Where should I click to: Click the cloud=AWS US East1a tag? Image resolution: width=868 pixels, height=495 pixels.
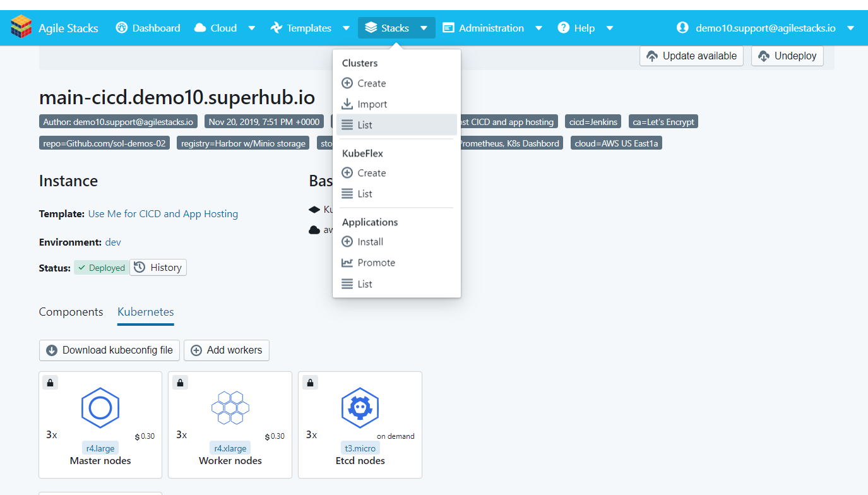coord(617,143)
